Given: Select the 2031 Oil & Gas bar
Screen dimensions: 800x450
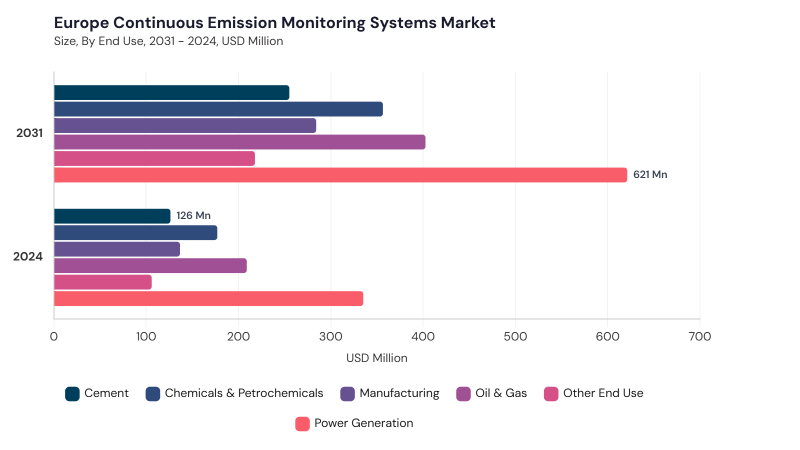Looking at the screenshot, I should click(240, 142).
